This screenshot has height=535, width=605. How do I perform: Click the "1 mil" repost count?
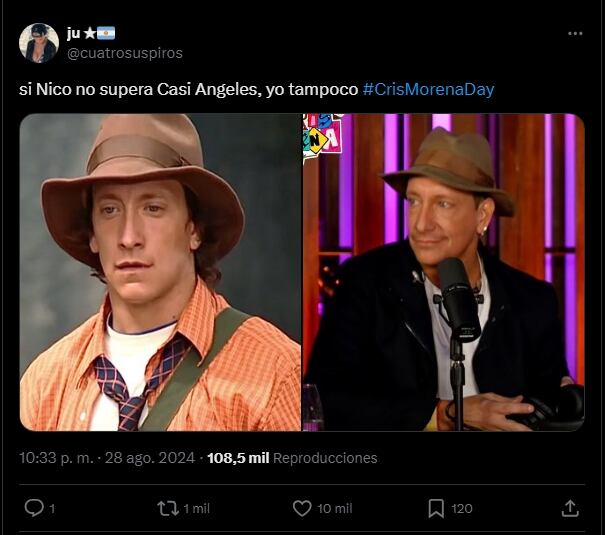(196, 509)
